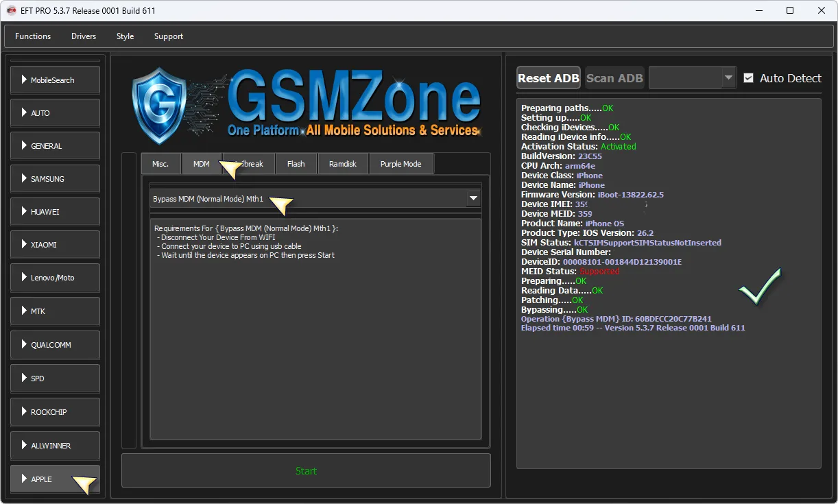Click the MTK brand button

[x=55, y=311]
